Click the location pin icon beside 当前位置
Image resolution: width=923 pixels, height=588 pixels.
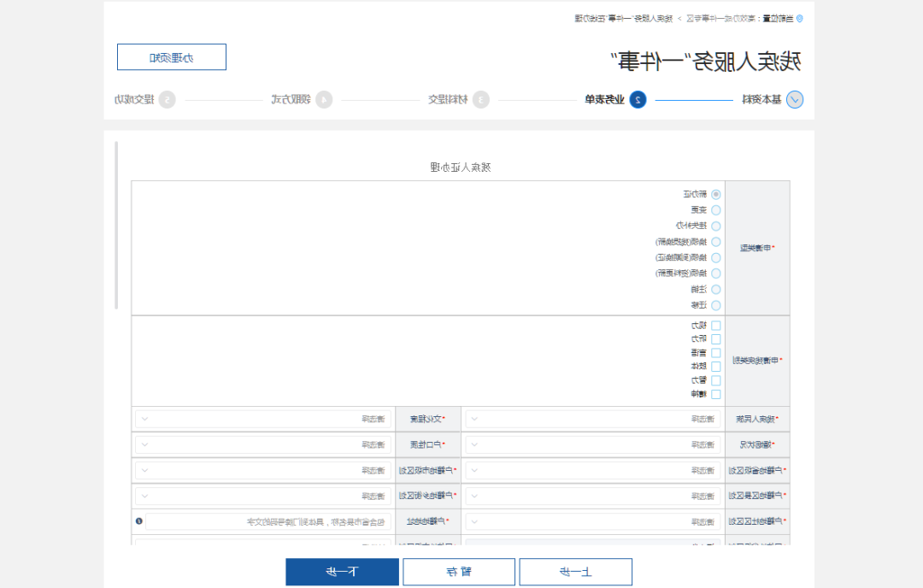(x=799, y=19)
